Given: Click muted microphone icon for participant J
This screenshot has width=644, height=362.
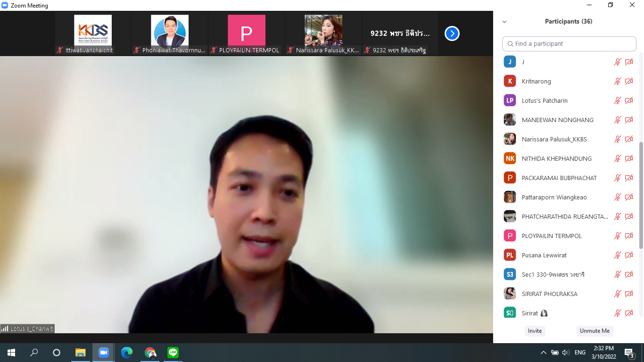Looking at the screenshot, I should pyautogui.click(x=618, y=62).
